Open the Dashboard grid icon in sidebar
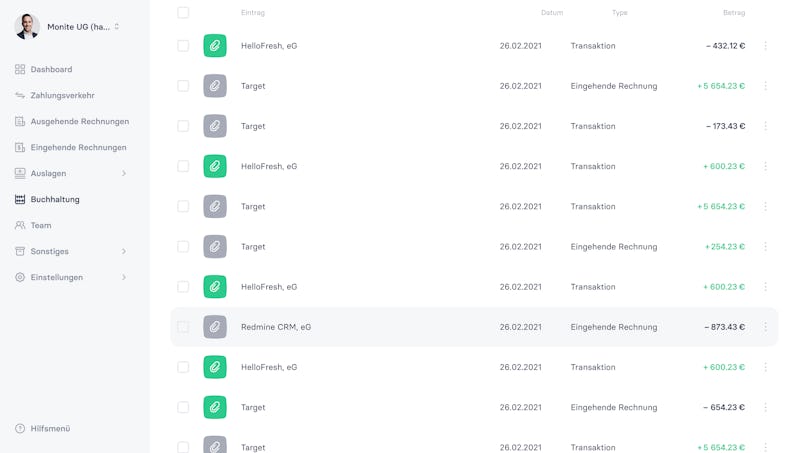Screen dimensions: 807x453 20,69
